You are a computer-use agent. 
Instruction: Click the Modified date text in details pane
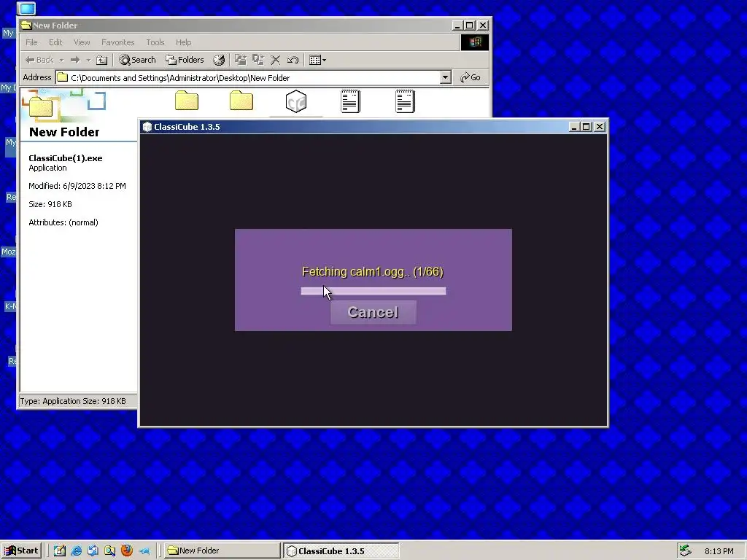pyautogui.click(x=77, y=186)
